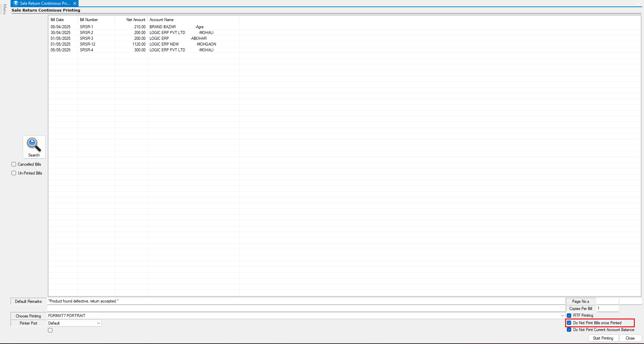Click the Net Amount column header
This screenshot has height=344, width=644.
click(x=135, y=20)
